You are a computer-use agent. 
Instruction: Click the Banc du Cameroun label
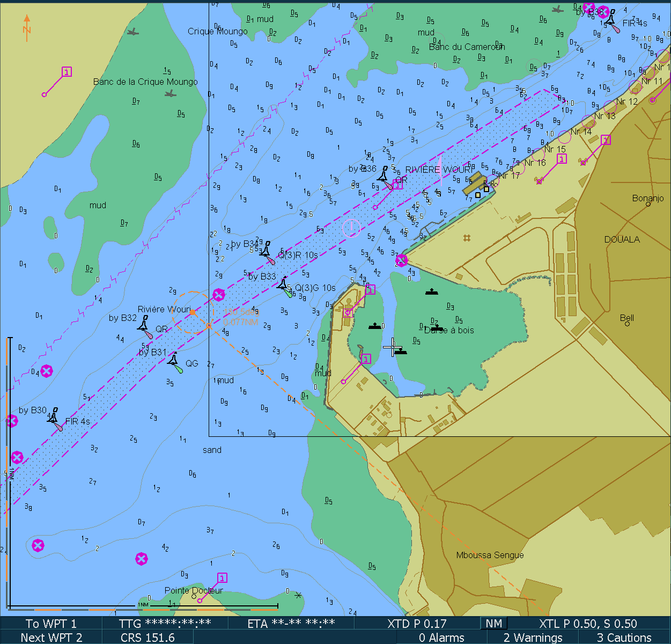pos(467,47)
